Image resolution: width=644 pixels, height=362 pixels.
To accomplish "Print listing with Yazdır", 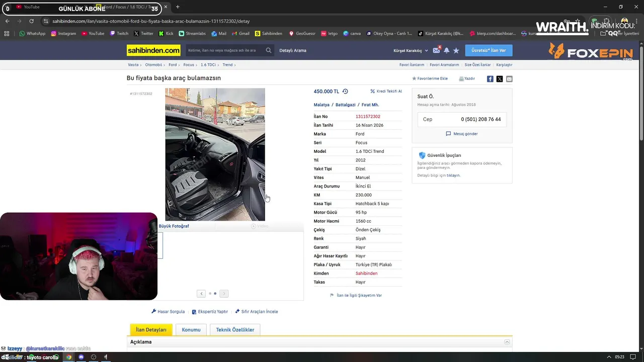I will 467,78.
